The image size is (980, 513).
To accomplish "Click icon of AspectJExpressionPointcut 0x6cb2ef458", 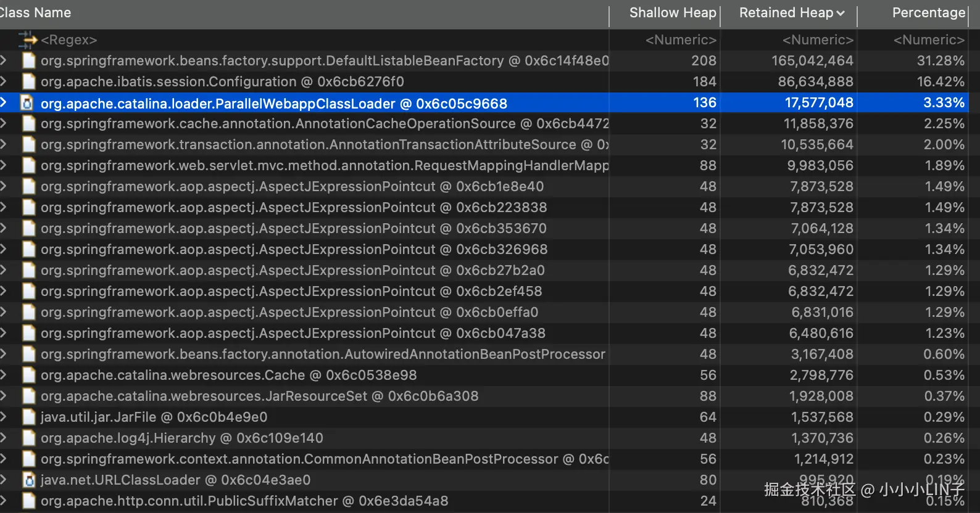I will pyautogui.click(x=28, y=291).
